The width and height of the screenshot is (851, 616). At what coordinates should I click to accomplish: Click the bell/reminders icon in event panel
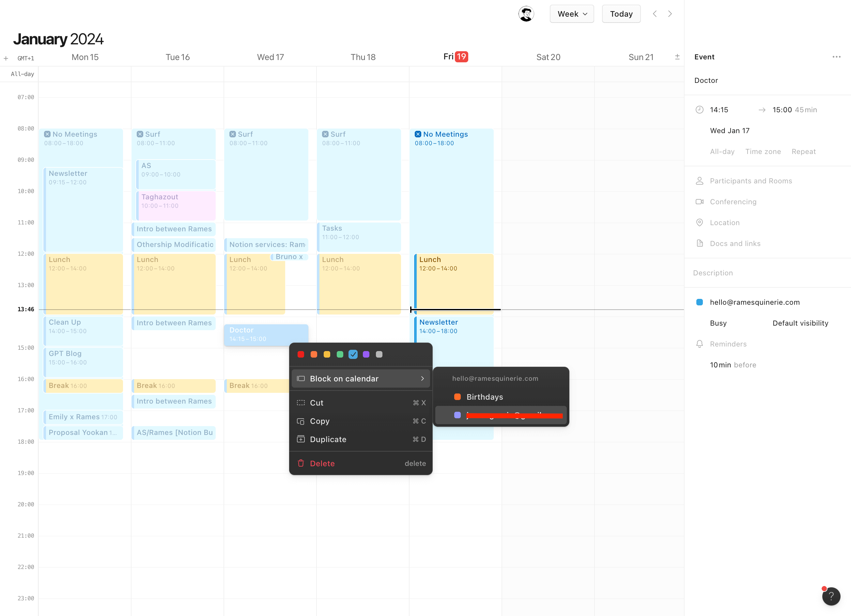tap(700, 344)
